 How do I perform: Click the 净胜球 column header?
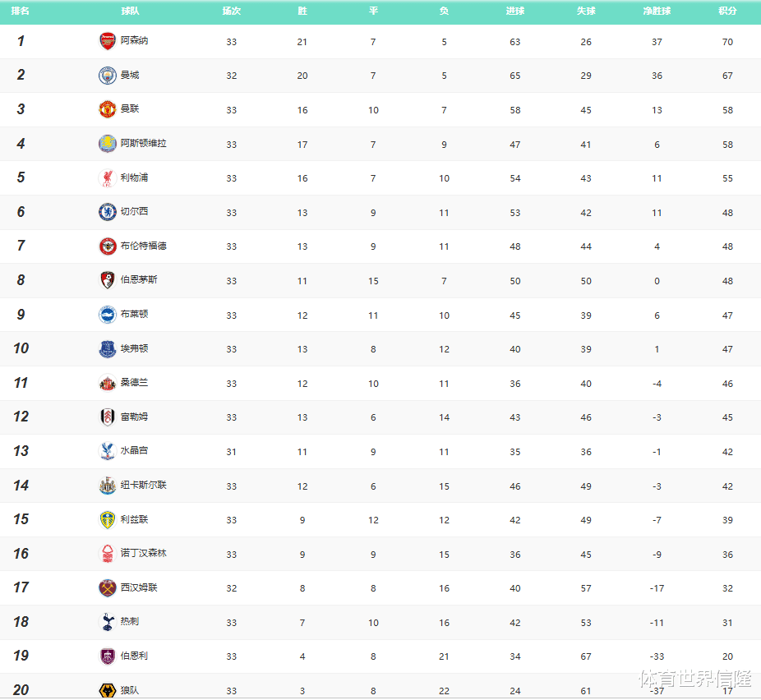[657, 12]
